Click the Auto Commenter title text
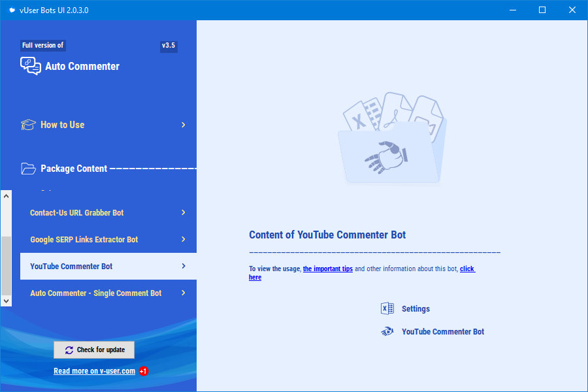The height and width of the screenshot is (392, 588). click(82, 67)
